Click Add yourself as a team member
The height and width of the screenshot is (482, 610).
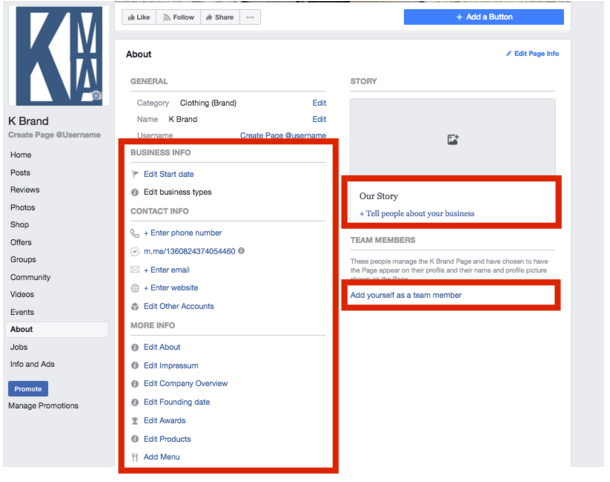tap(406, 295)
